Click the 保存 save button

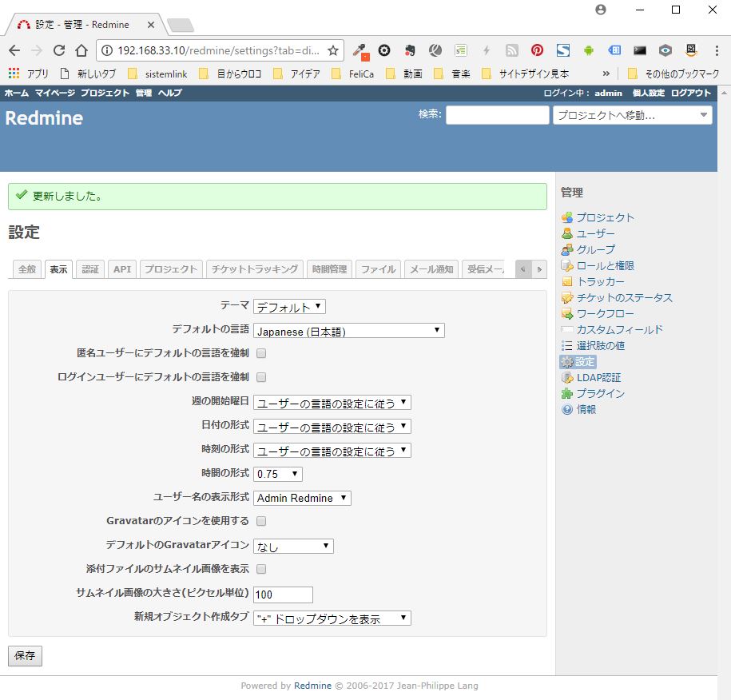[25, 655]
